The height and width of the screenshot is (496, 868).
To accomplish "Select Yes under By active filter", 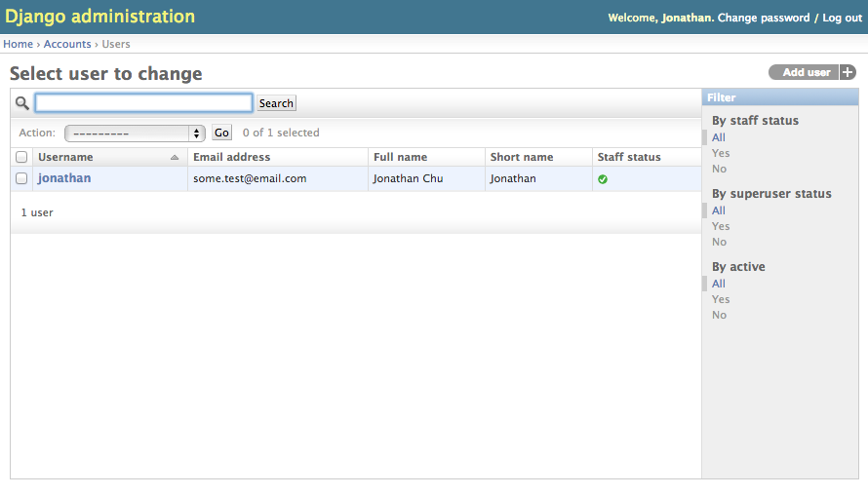I will [721, 299].
